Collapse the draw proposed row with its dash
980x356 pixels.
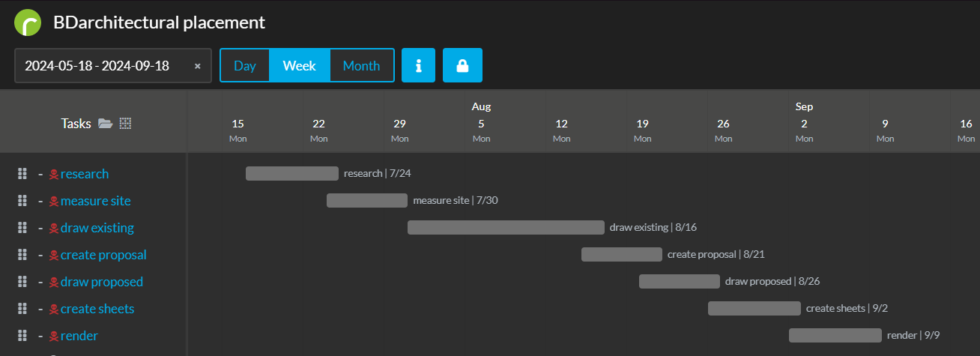pos(40,282)
